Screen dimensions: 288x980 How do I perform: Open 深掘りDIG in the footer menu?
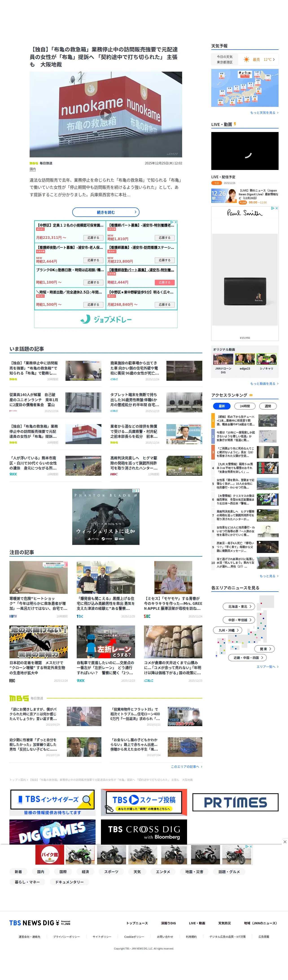tap(168, 923)
